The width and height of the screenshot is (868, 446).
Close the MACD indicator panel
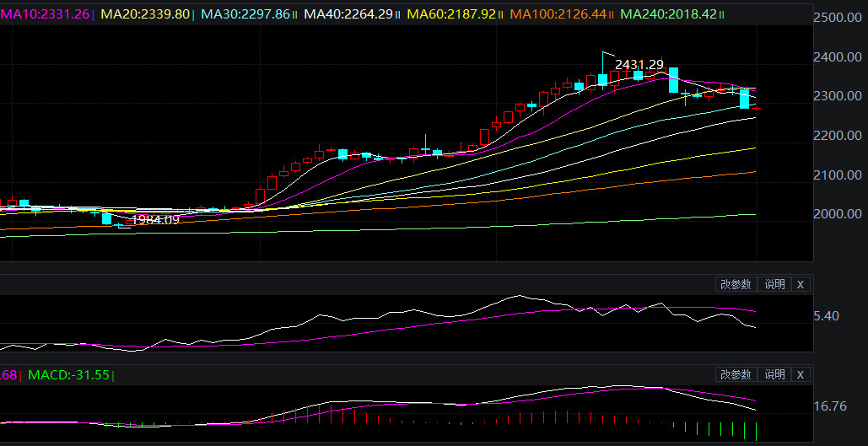point(801,374)
